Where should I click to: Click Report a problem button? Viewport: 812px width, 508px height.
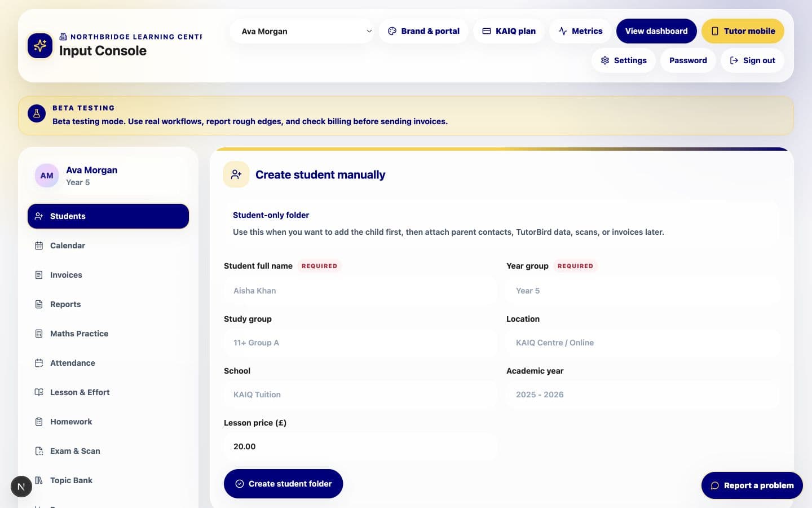(x=752, y=485)
